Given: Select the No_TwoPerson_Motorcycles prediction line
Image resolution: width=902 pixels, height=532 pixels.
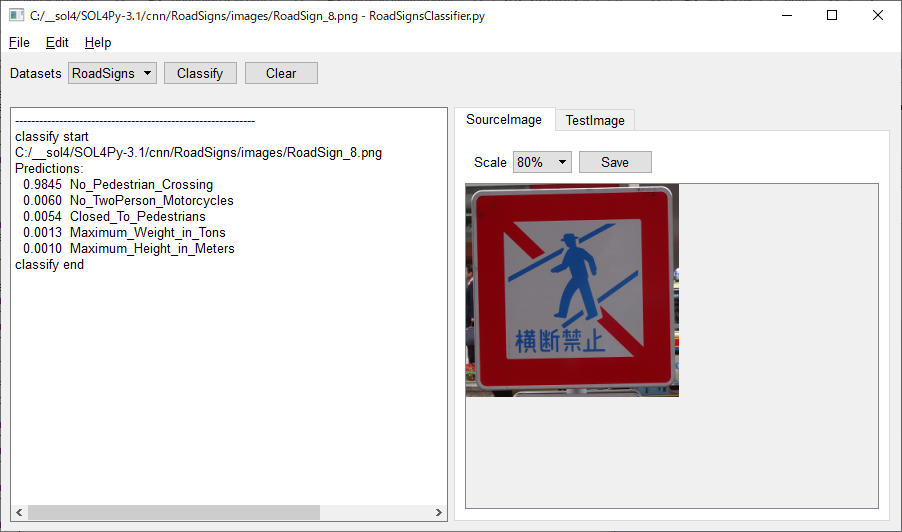Looking at the screenshot, I should [128, 201].
